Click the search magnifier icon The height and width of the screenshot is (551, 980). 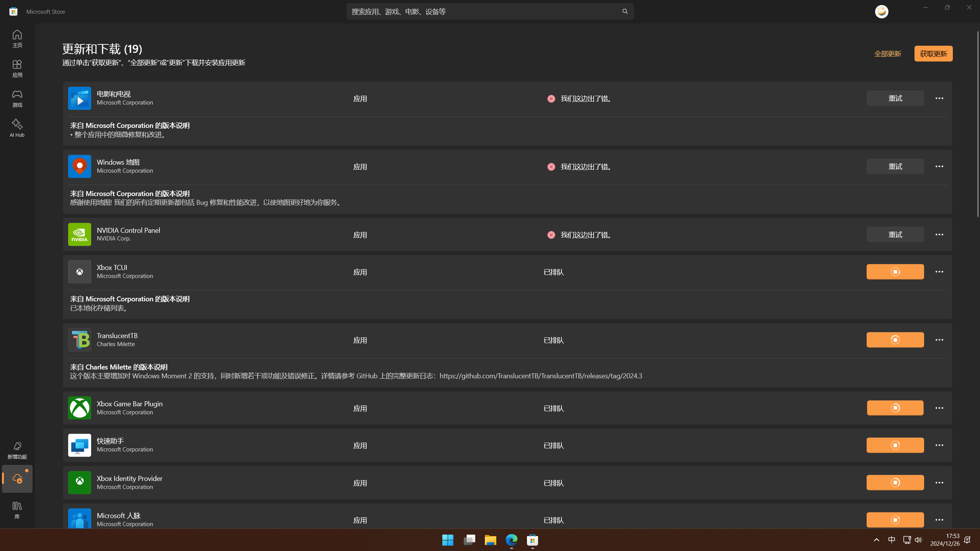click(625, 11)
